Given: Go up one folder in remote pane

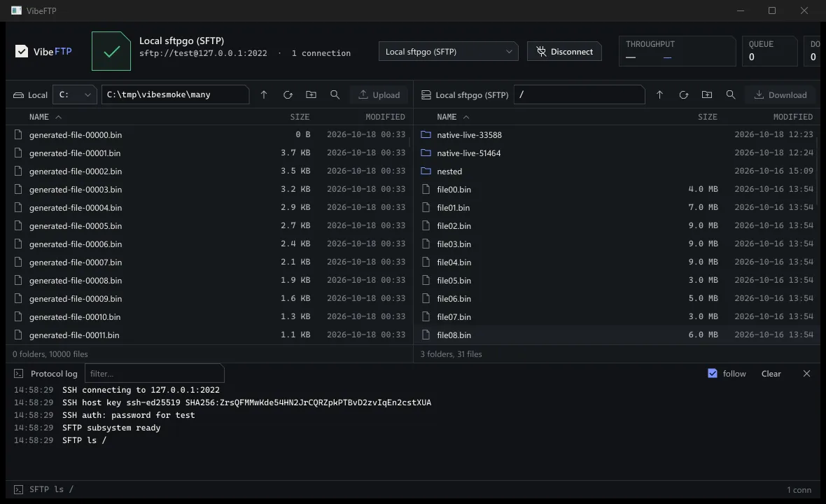Looking at the screenshot, I should [659, 94].
